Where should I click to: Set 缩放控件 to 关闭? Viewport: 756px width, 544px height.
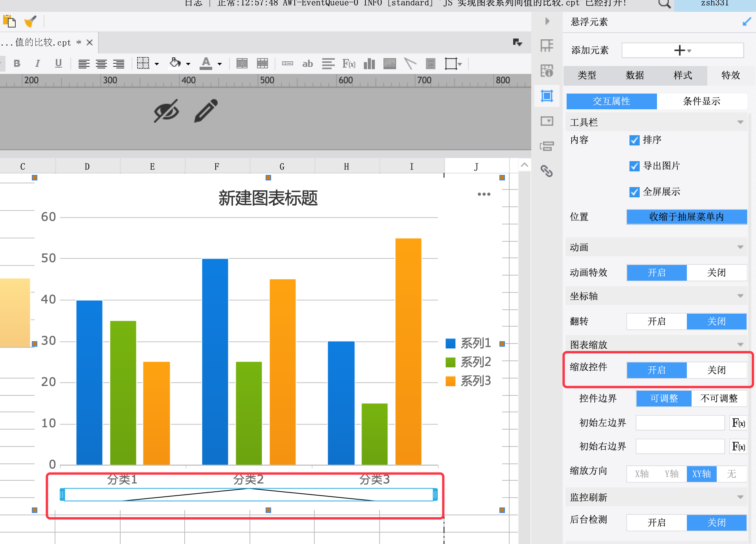[x=717, y=370]
